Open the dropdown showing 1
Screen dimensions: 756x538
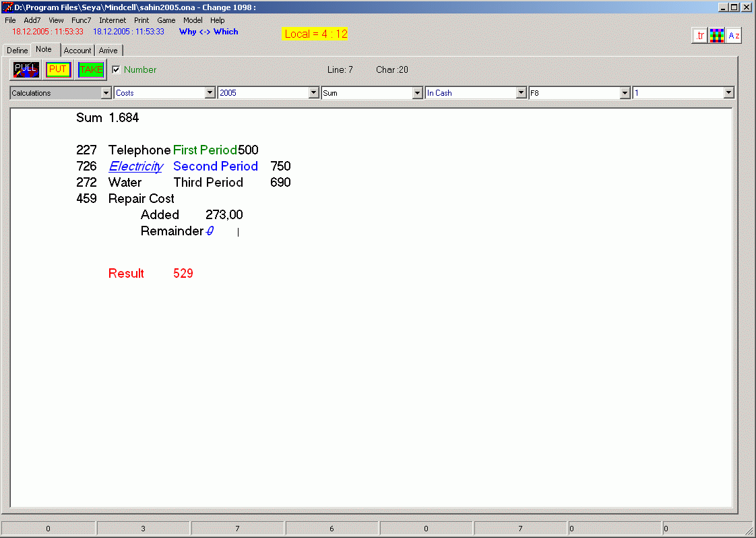pos(728,92)
